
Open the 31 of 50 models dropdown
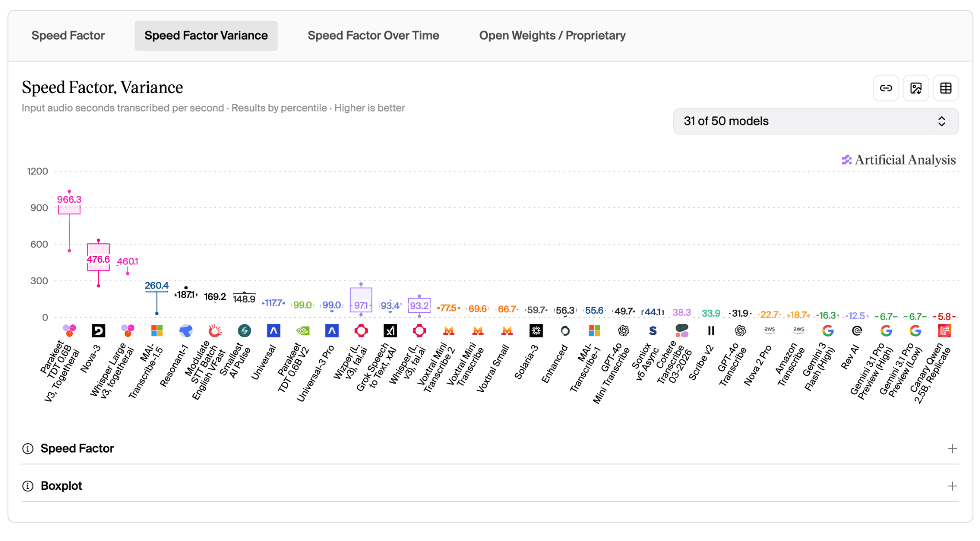pyautogui.click(x=815, y=121)
